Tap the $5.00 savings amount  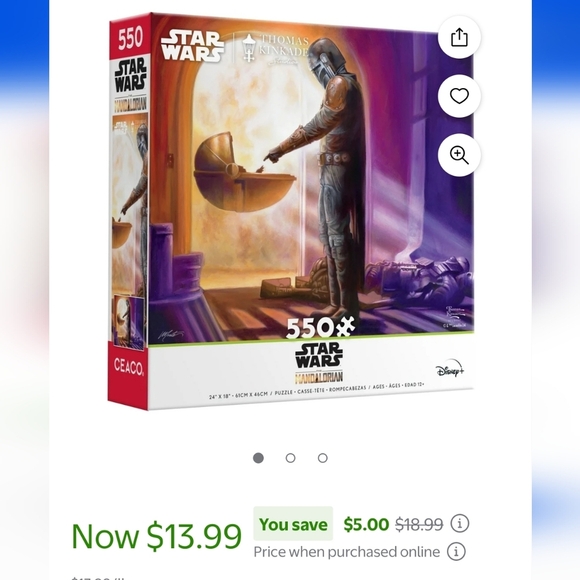point(366,524)
